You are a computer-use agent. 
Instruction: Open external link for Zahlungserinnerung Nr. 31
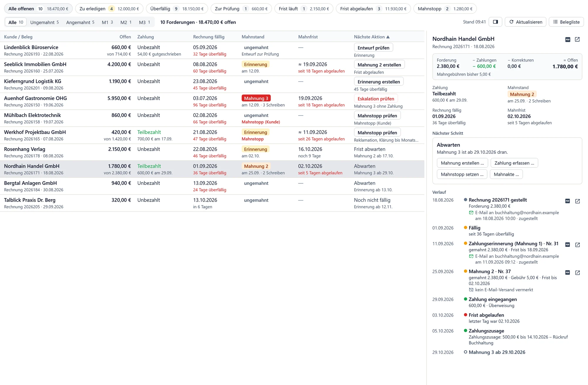click(x=577, y=245)
